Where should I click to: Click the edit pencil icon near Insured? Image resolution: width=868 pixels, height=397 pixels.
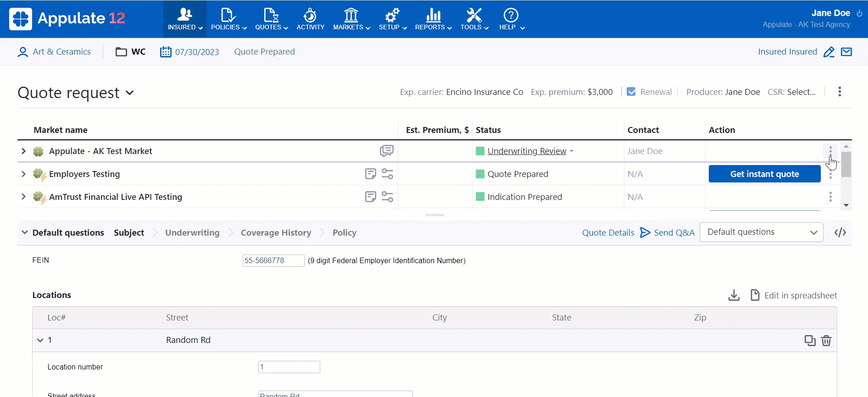[829, 52]
